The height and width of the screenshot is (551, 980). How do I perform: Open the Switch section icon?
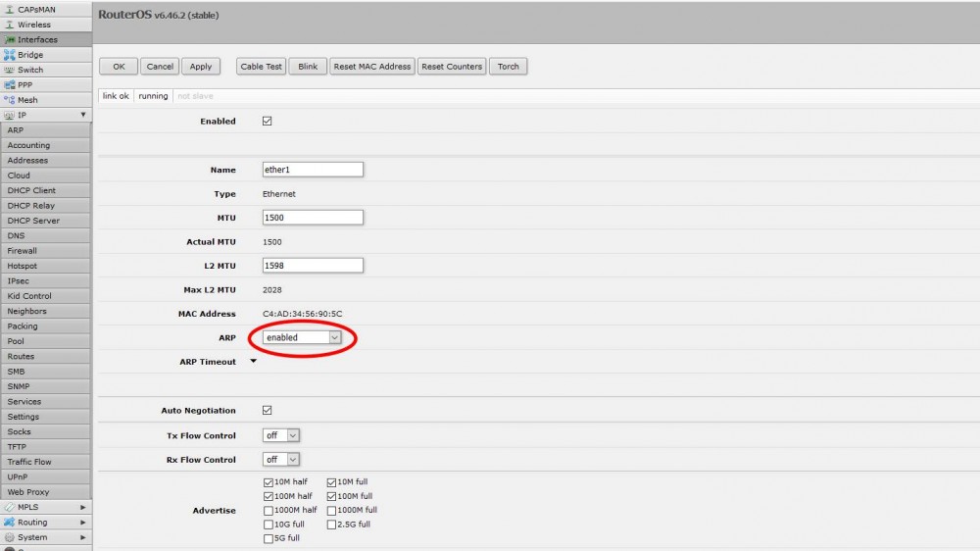[10, 70]
